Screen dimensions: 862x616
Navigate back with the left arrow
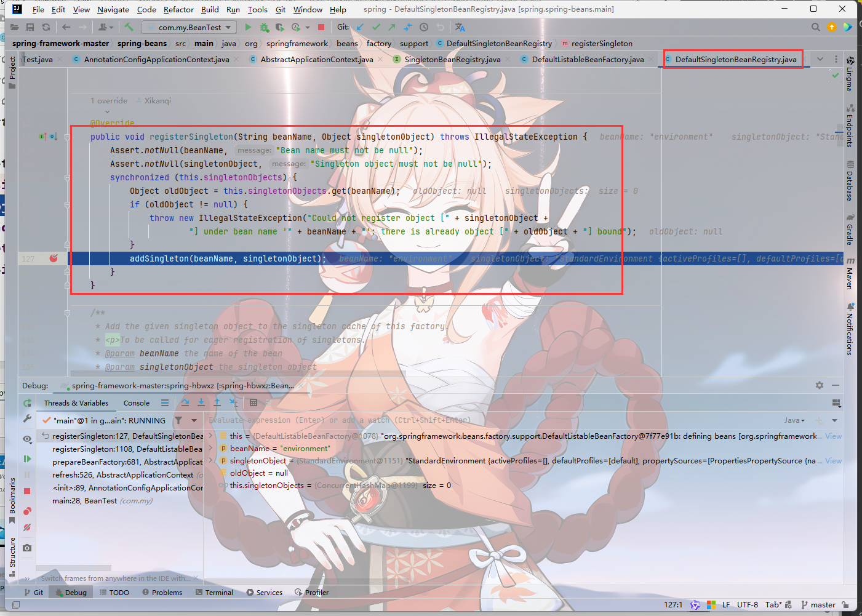66,27
